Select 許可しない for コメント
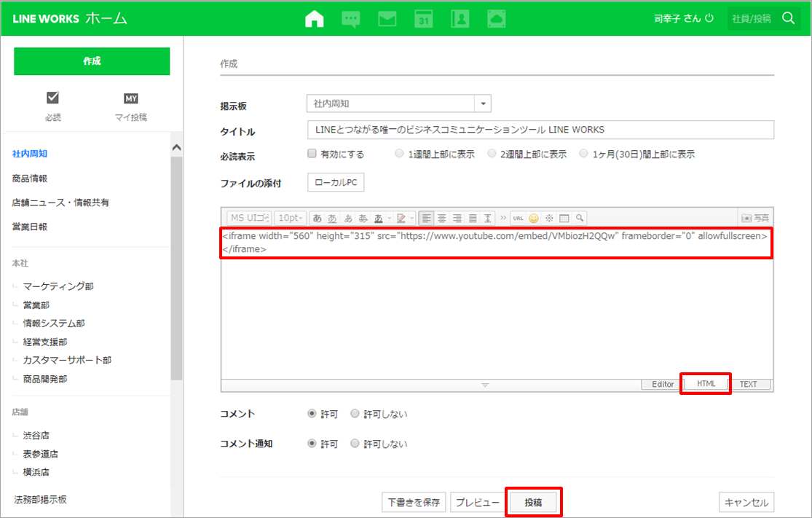This screenshot has height=518, width=812. pos(355,414)
